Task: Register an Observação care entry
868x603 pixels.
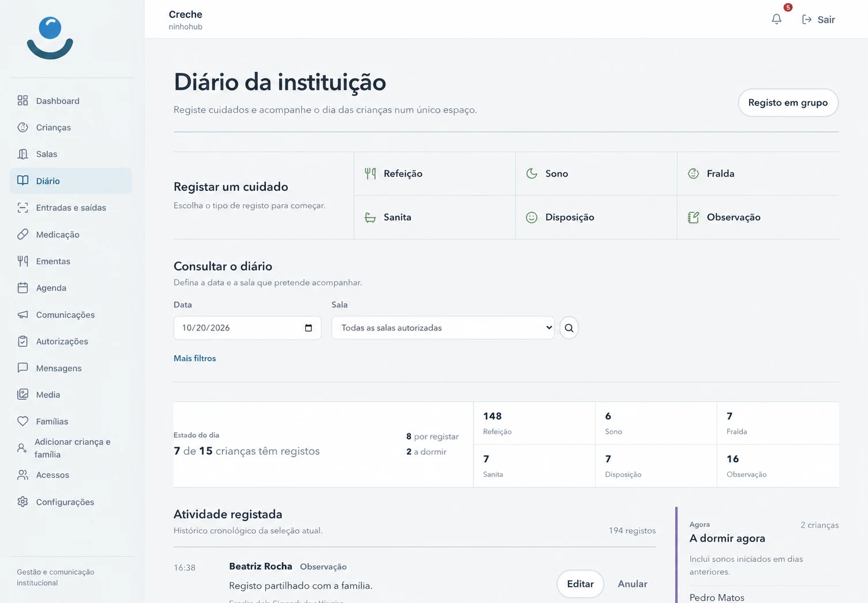Action: point(758,218)
